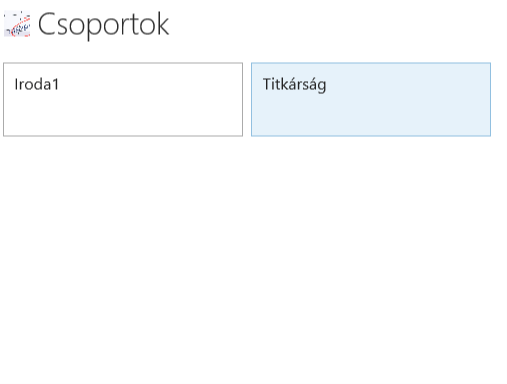Screen dimensions: 507x384
Task: Activate the tile named Iroda1
Action: 123,99
